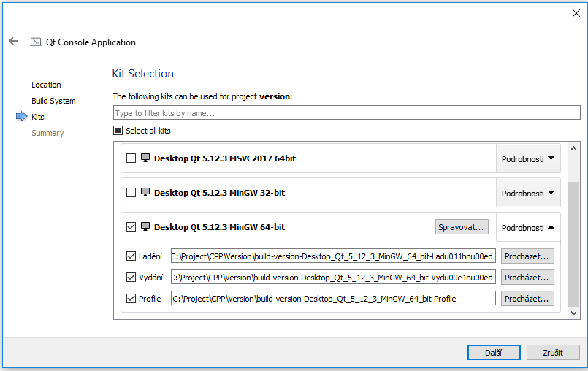Click the monitor icon for MSVC2017 64bit kit

(145, 158)
